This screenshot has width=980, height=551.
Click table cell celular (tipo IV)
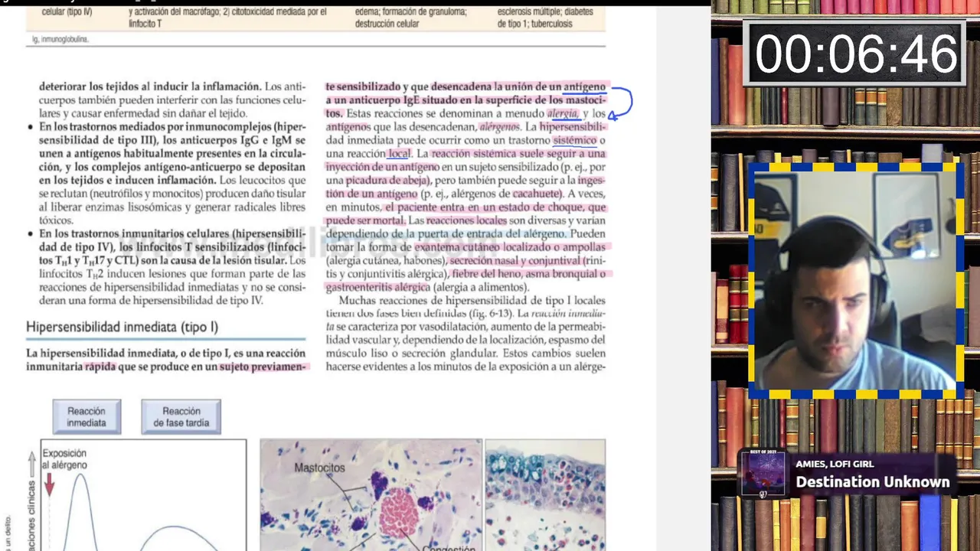point(67,11)
